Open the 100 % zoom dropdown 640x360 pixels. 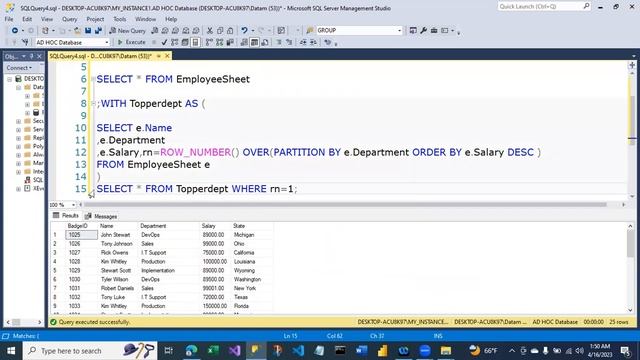point(73,204)
